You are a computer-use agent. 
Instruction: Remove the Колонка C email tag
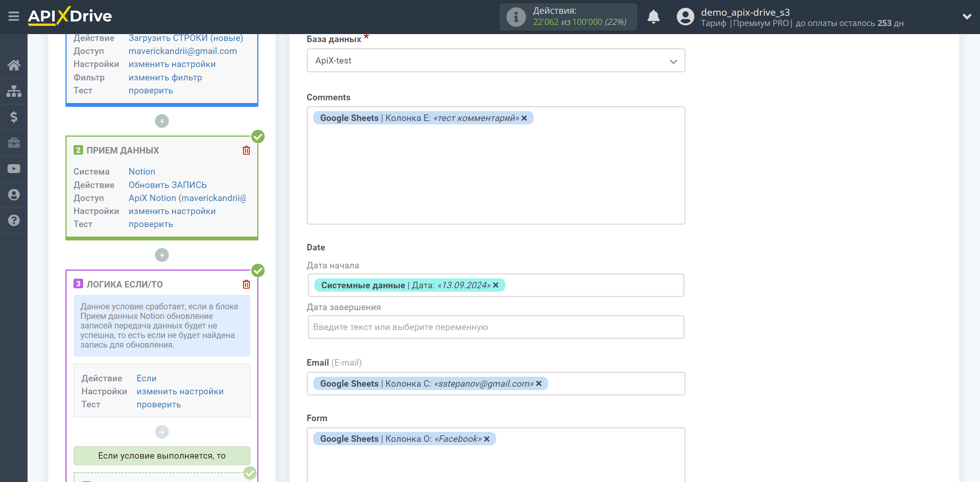coord(539,384)
